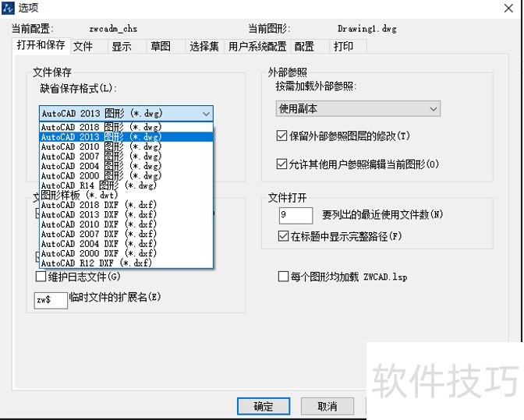Screen dimensions: 524x420
Task: Pick AutoCAD 2000 图形 (*.dwg)
Action: pos(126,175)
